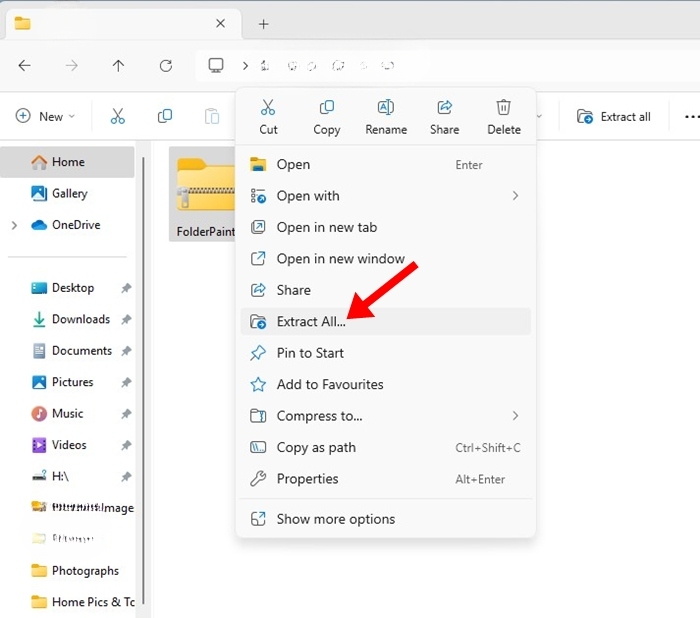Open See more ellipsis in toolbar
The height and width of the screenshot is (618, 700).
[691, 117]
